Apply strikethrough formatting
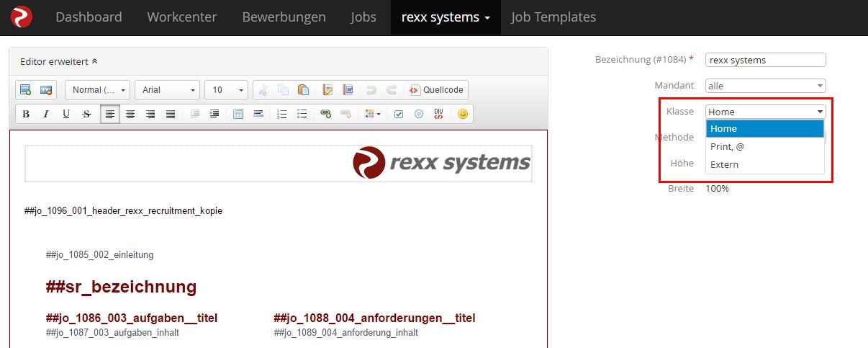 [86, 114]
